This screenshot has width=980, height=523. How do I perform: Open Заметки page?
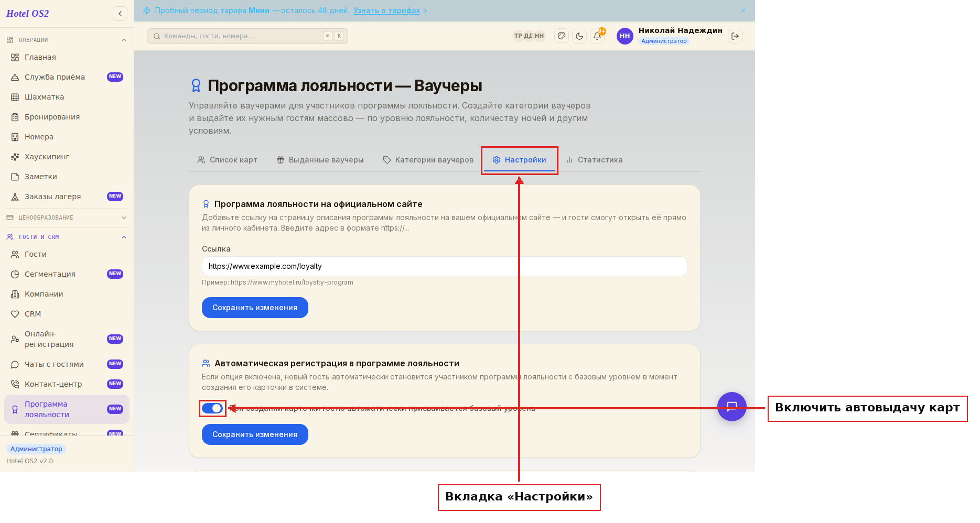coord(67,177)
